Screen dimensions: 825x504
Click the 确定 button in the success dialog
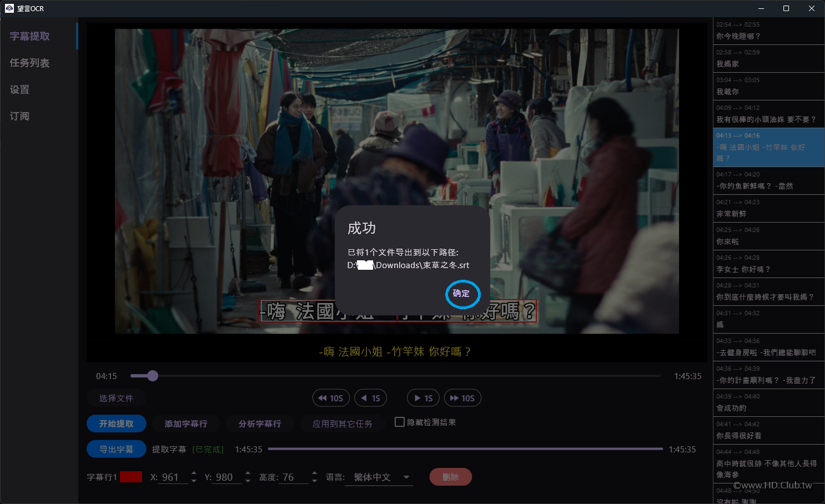pyautogui.click(x=461, y=294)
